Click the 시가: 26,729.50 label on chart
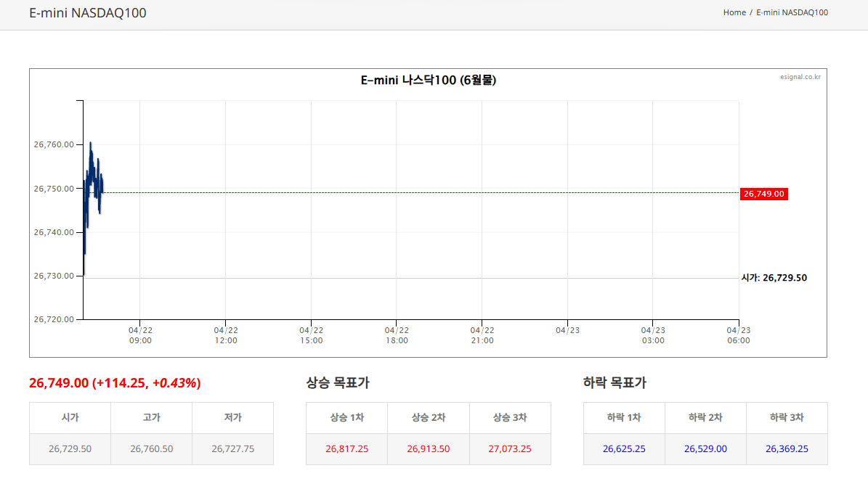868x484 pixels. (x=774, y=278)
